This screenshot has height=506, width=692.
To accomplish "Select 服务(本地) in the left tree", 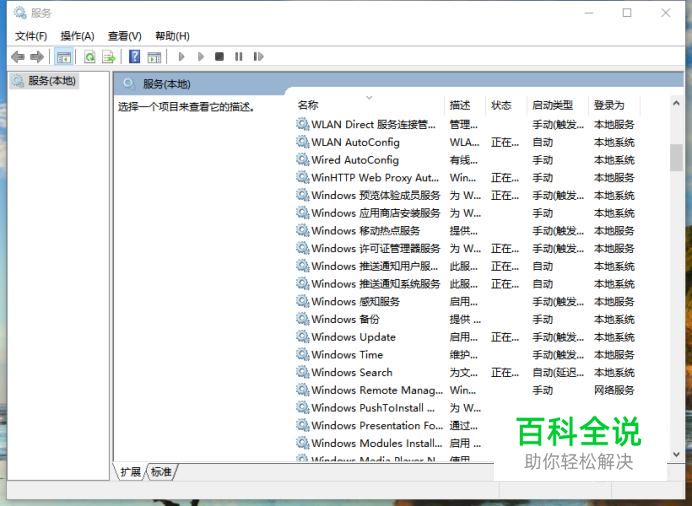I will click(x=44, y=81).
